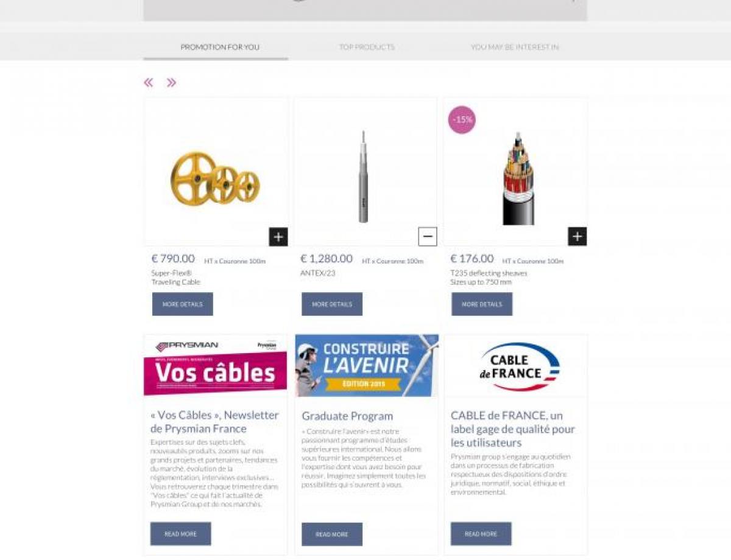Open the CABLE de FRANCE article heading
The height and width of the screenshot is (560, 731).
pyautogui.click(x=513, y=429)
